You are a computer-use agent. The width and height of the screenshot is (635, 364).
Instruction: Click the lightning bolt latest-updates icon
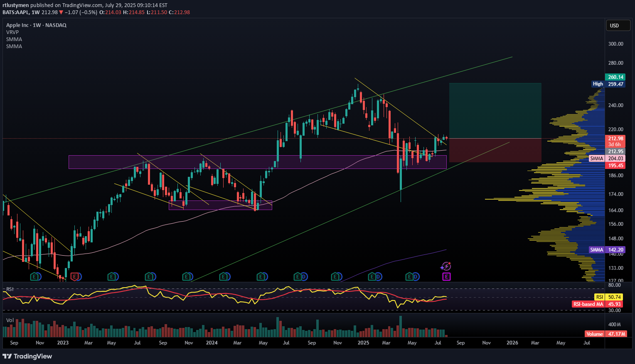tap(446, 266)
